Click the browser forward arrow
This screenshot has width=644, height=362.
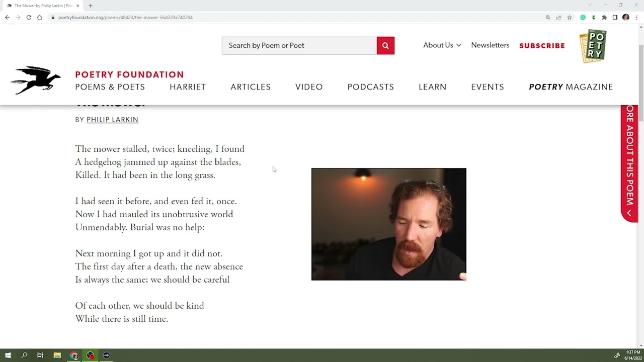[18, 17]
